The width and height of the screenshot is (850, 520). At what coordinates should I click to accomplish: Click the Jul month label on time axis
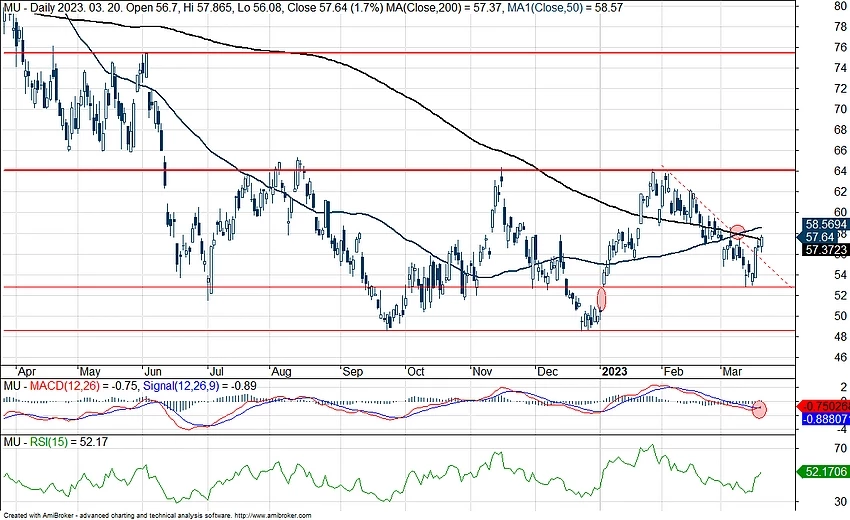217,372
